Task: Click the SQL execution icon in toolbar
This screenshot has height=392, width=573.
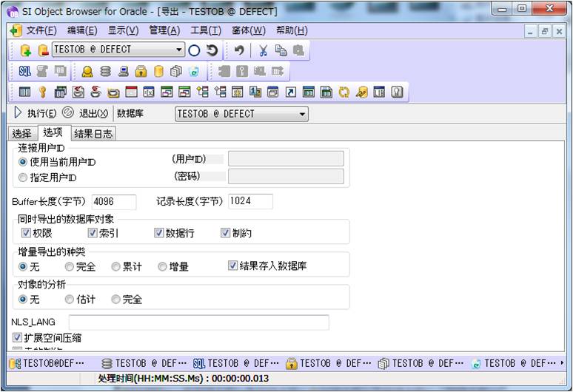Action: (25, 71)
